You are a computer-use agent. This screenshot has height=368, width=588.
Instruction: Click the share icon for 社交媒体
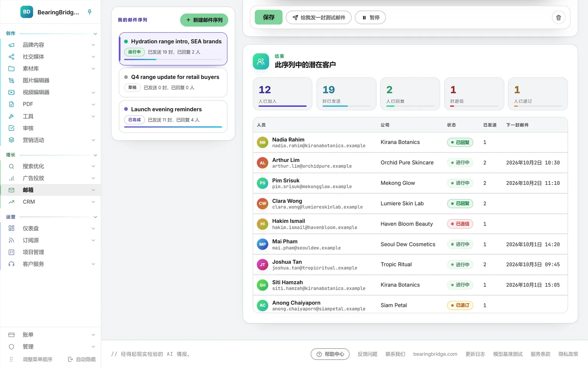click(11, 57)
